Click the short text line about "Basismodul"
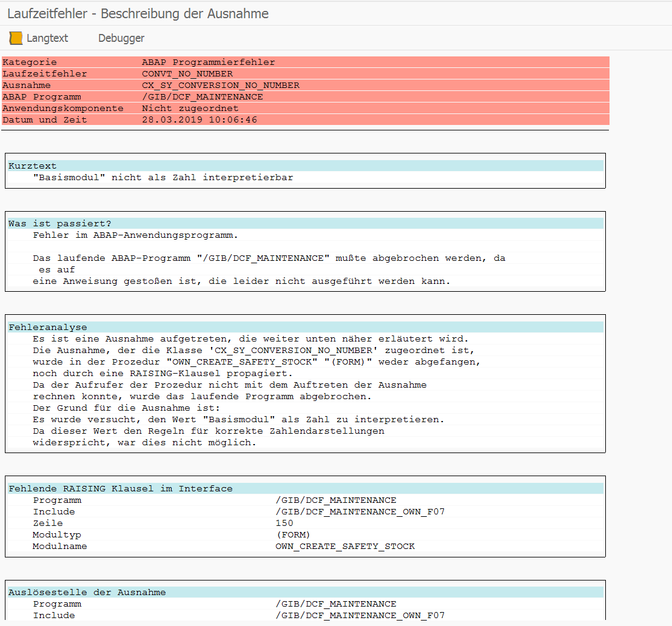This screenshot has height=626, width=672. [163, 177]
